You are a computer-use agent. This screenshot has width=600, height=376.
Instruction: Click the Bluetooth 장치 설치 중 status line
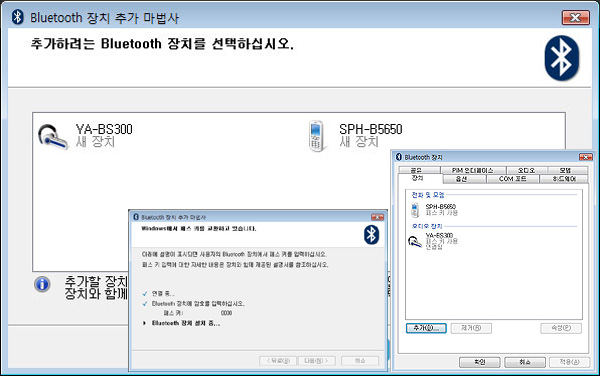[x=186, y=323]
